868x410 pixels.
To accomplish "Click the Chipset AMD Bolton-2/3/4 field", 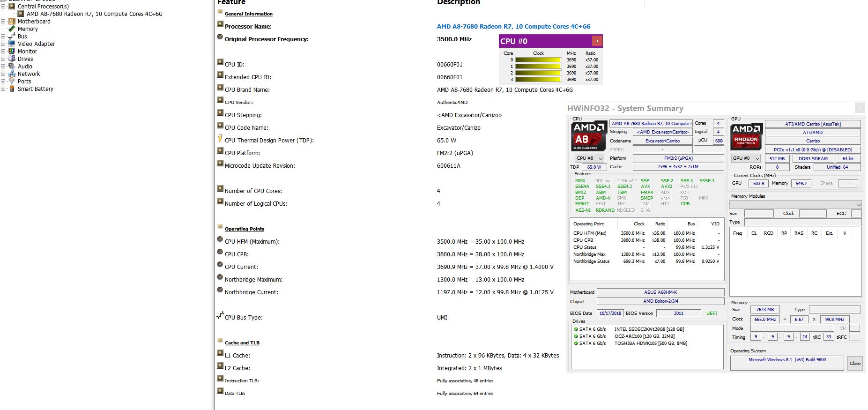I will (x=660, y=301).
